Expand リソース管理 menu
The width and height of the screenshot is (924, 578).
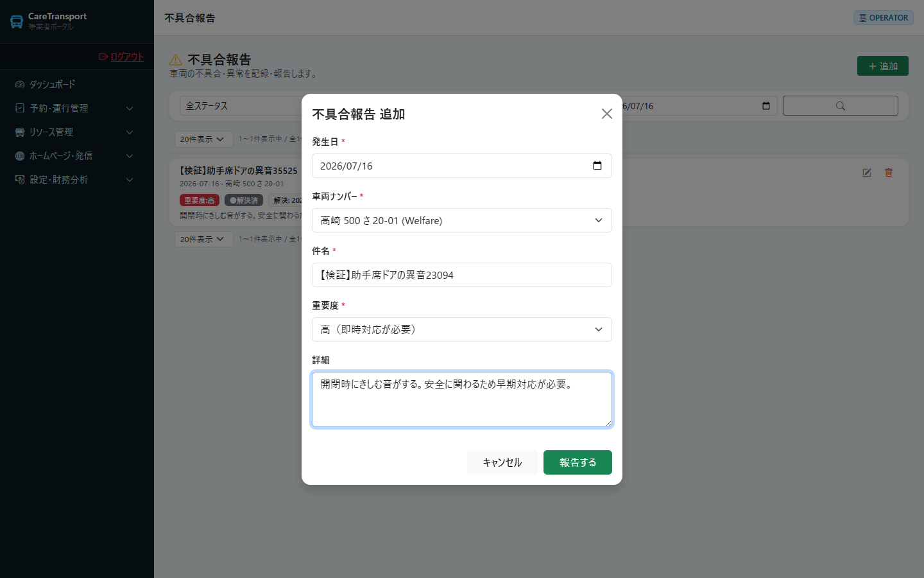[x=77, y=132]
